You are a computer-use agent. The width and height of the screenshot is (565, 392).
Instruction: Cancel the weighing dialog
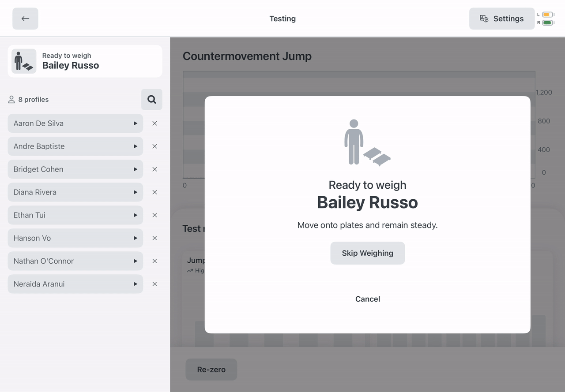tap(367, 299)
